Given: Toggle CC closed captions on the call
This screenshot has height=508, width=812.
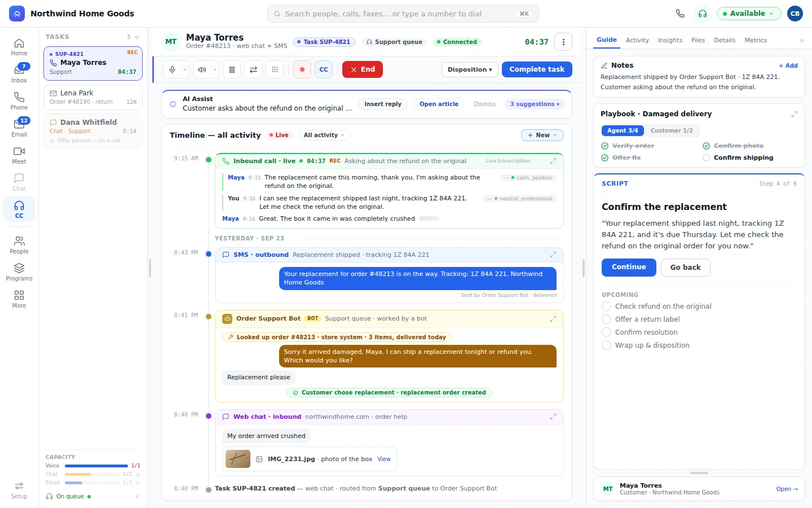Looking at the screenshot, I should pos(324,69).
